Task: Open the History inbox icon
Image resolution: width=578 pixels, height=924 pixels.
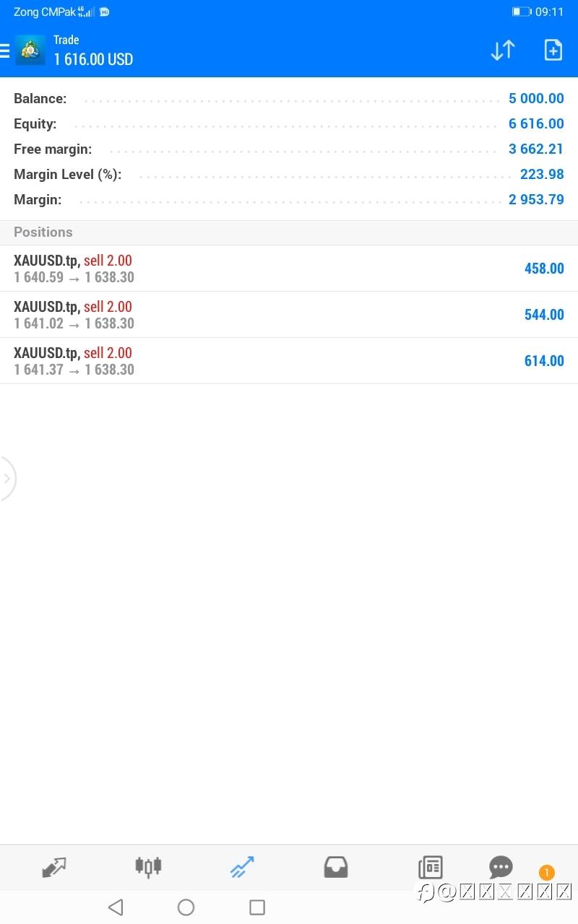Action: coord(336,867)
